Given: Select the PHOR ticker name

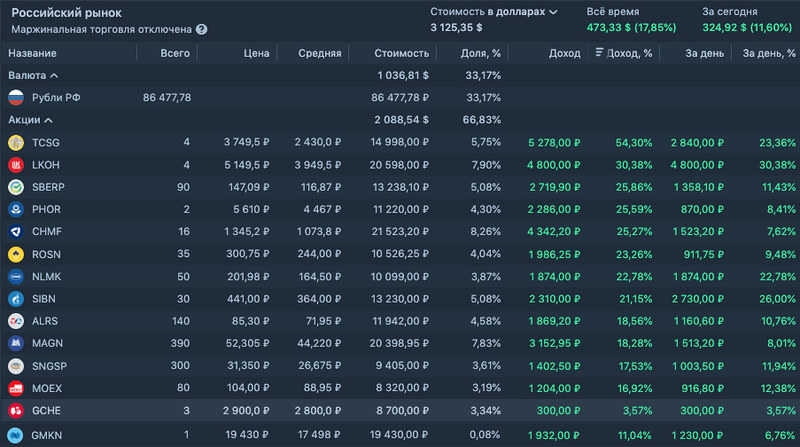Looking at the screenshot, I should tap(46, 209).
